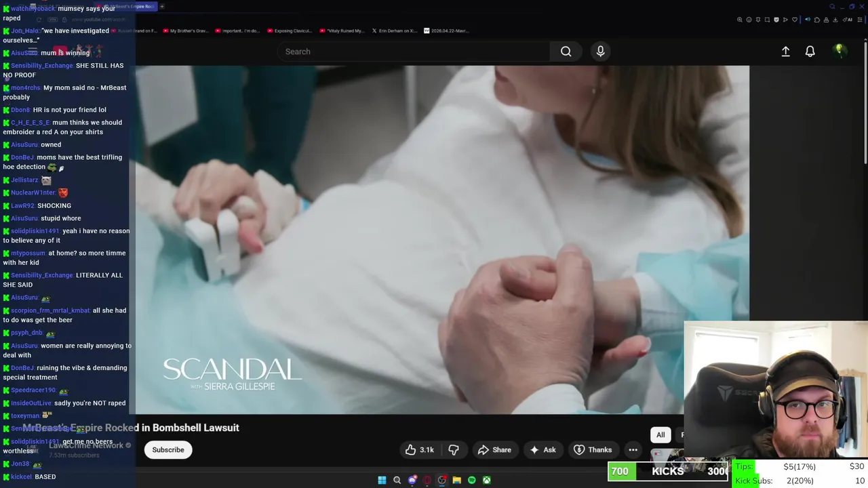This screenshot has height=488, width=868.
Task: Open YouTube notifications bell
Action: (x=810, y=52)
